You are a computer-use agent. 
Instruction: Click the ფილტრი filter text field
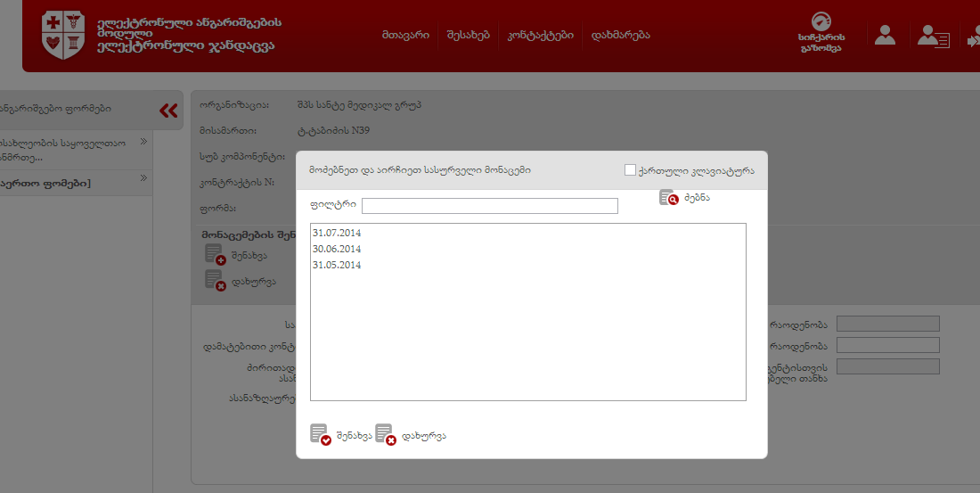coord(489,206)
